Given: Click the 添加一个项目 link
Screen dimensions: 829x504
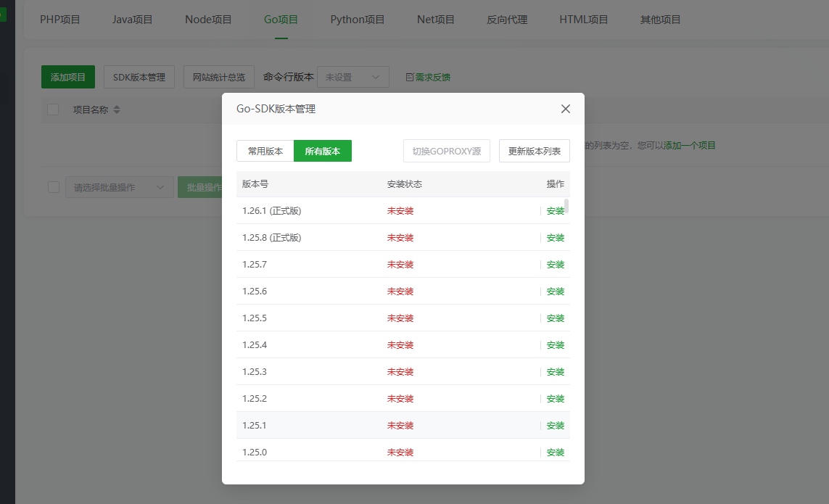Looking at the screenshot, I should [x=690, y=145].
